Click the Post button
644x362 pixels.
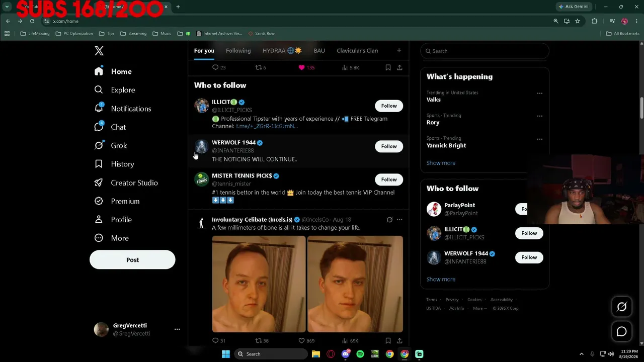point(132,260)
